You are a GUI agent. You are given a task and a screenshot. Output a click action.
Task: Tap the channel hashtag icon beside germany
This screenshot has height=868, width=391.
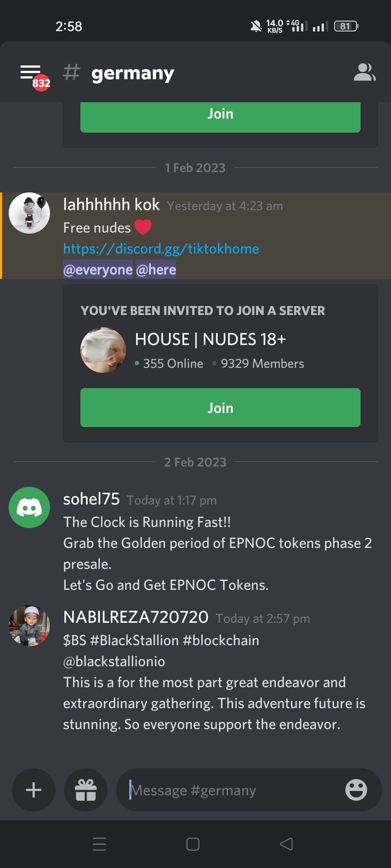point(71,72)
